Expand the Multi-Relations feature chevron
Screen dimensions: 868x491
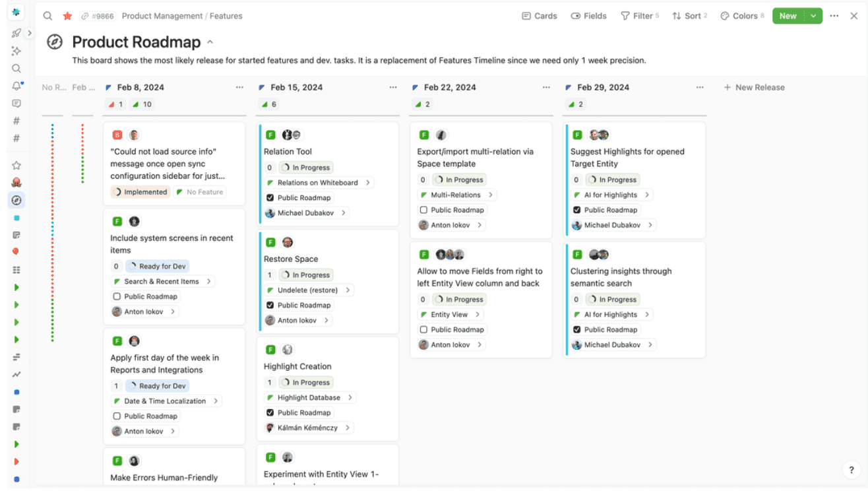click(x=492, y=194)
